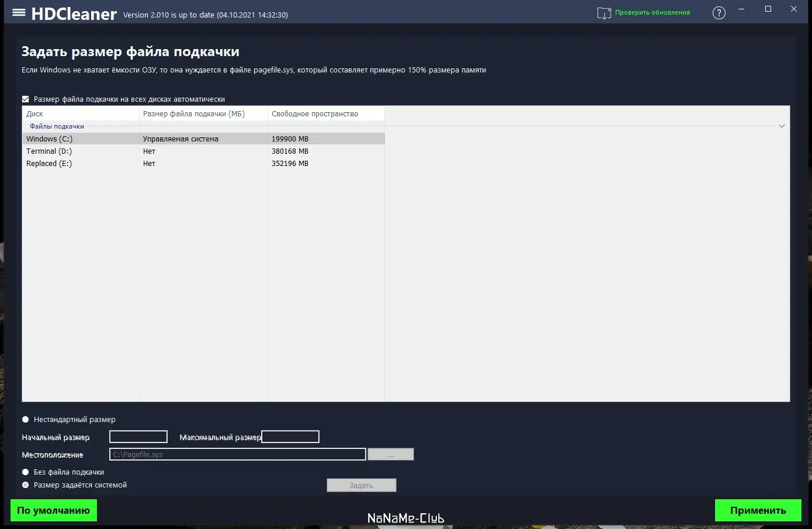Click the check for updates icon
This screenshot has width=812, height=529.
[604, 13]
